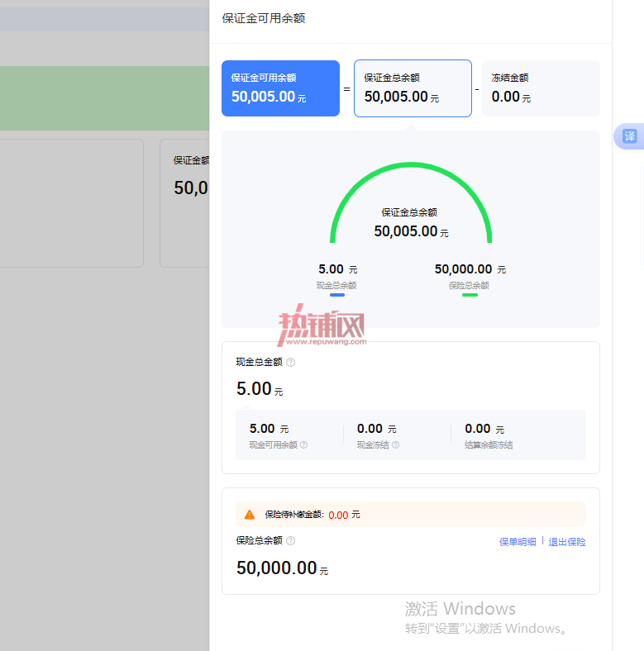Click the 保证金可用余额 drawer title
The width and height of the screenshot is (644, 651).
pyautogui.click(x=264, y=18)
